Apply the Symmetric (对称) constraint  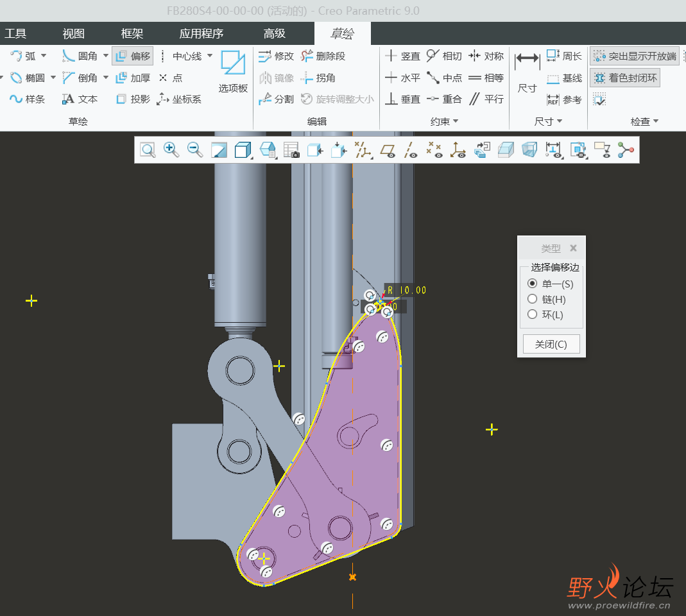(x=486, y=56)
